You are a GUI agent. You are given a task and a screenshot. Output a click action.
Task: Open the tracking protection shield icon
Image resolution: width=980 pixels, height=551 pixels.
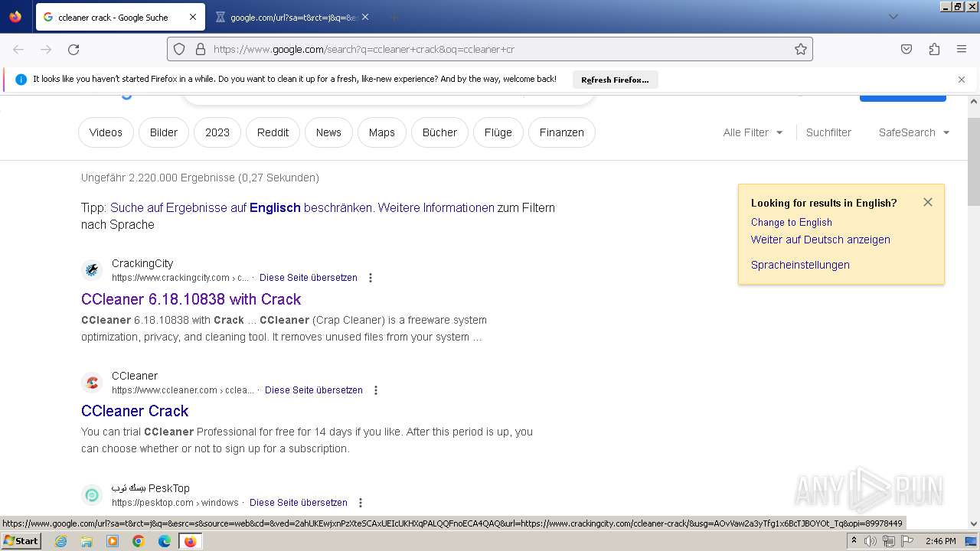point(179,49)
